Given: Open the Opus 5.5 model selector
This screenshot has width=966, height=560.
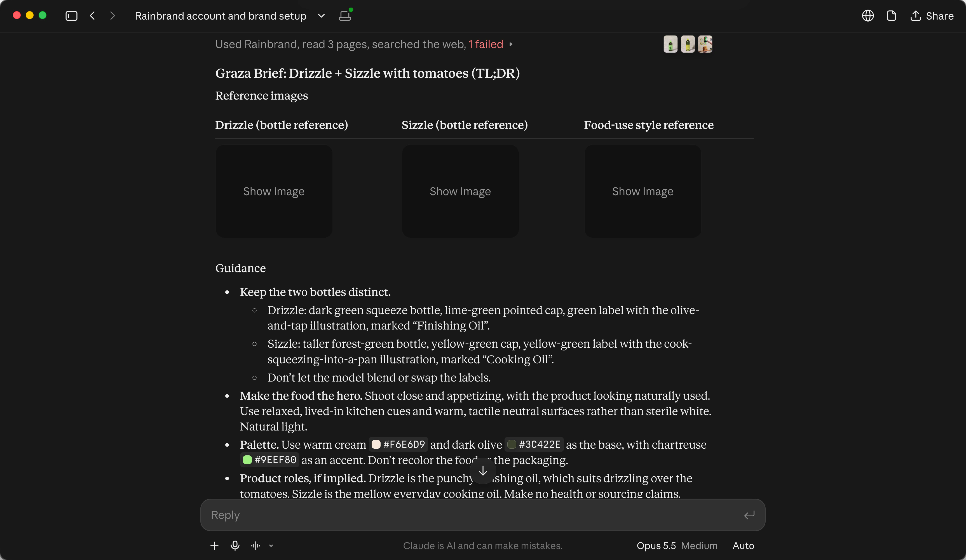Looking at the screenshot, I should point(656,545).
